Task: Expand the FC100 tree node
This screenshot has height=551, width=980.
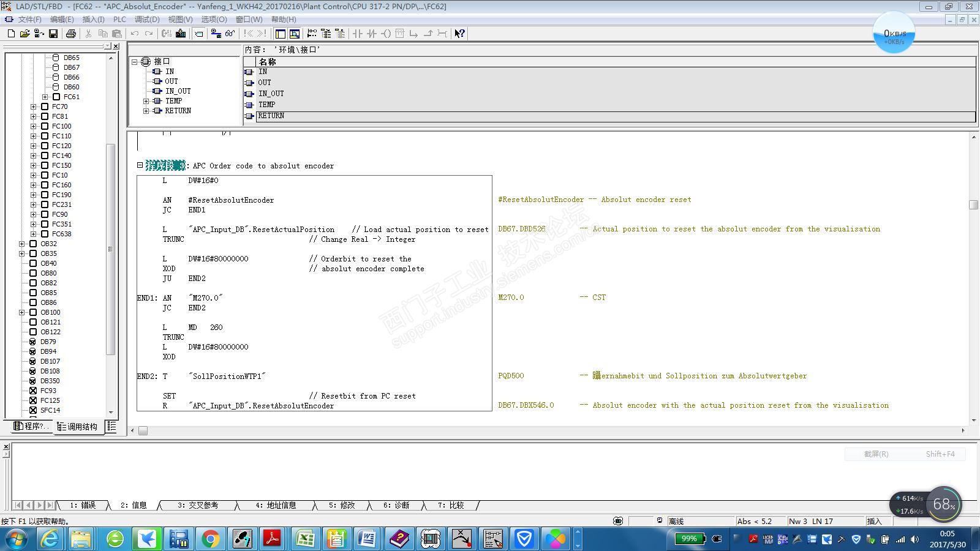Action: coord(33,126)
